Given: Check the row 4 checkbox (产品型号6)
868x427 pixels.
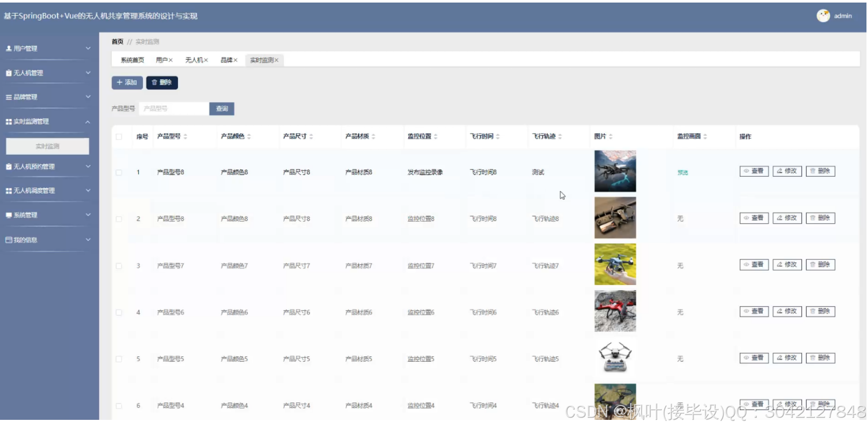Looking at the screenshot, I should [119, 313].
